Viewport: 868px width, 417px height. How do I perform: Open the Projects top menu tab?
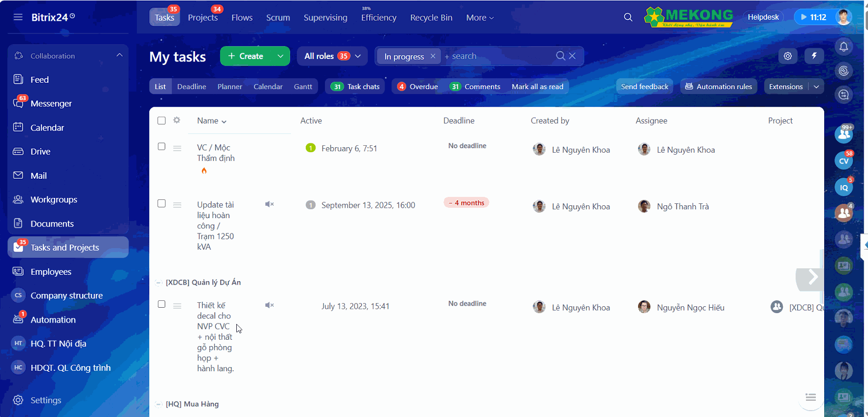[202, 18]
